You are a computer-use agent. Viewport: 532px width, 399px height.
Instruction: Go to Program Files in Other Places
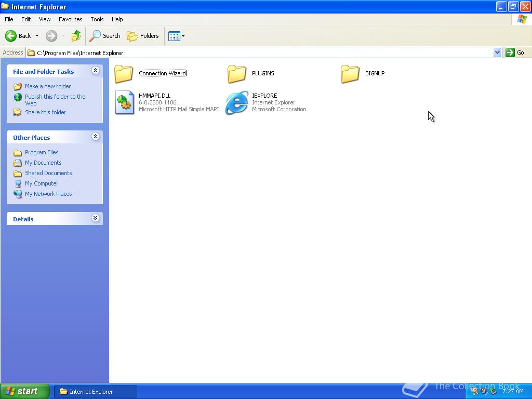[42, 152]
